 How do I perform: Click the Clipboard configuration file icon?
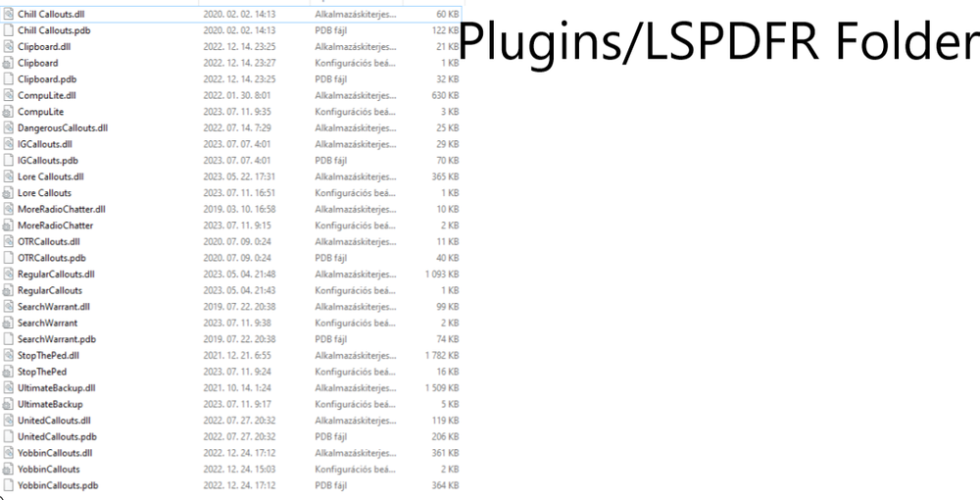pyautogui.click(x=8, y=63)
